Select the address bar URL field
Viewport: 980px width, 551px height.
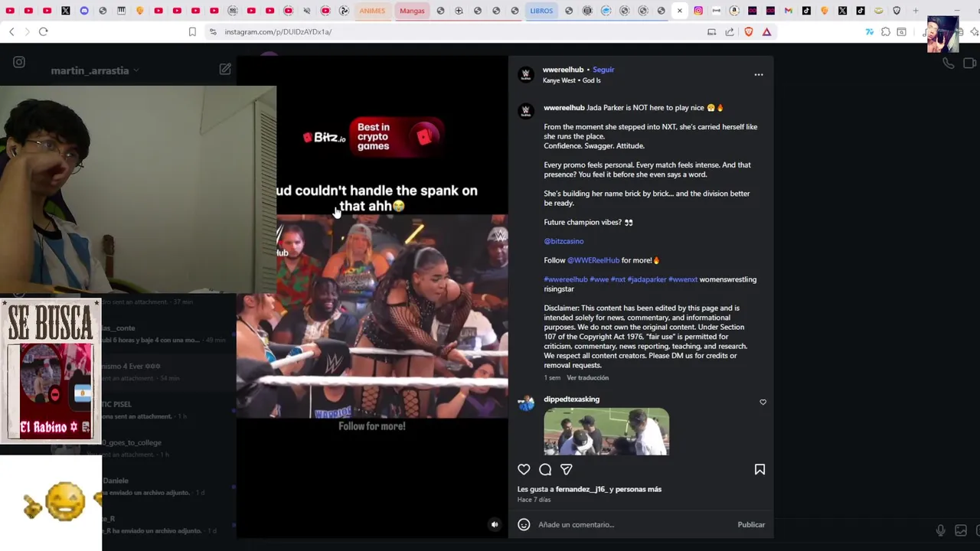point(459,31)
